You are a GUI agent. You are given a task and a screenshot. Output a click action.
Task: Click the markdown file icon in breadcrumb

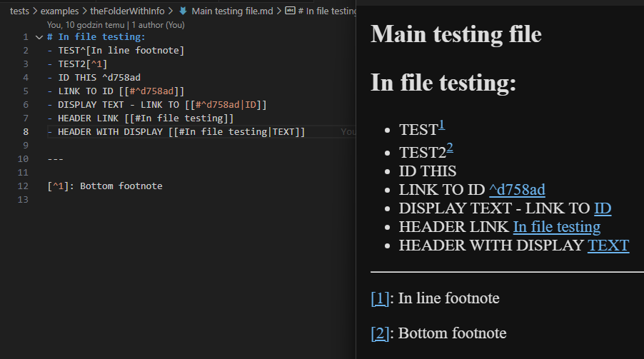(183, 11)
